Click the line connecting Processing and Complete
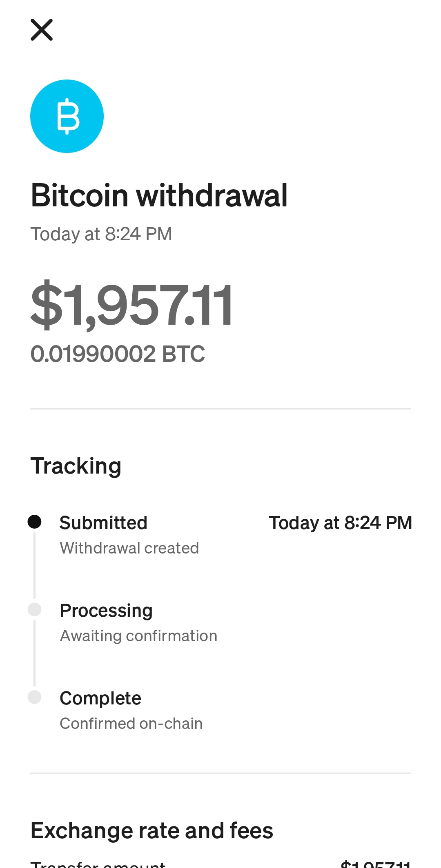Screen dimensions: 441x868 tap(35, 653)
